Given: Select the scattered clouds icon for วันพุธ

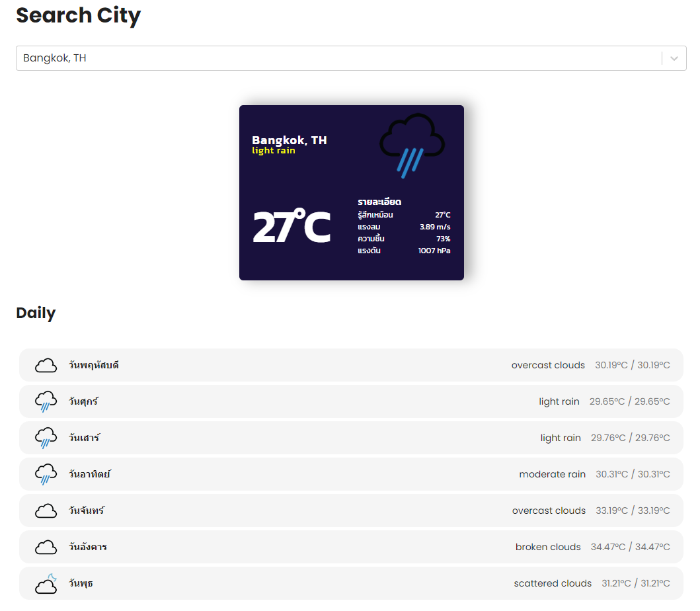Looking at the screenshot, I should 46,583.
